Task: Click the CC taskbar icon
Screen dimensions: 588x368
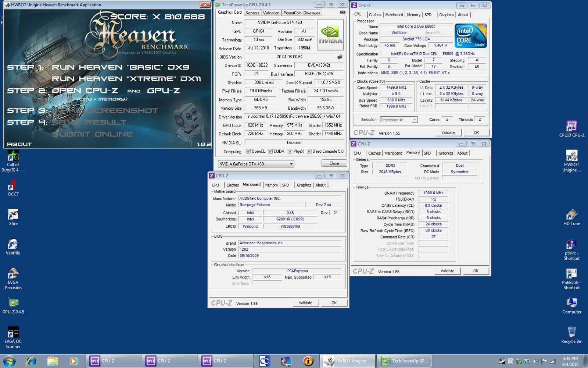Action: (x=264, y=361)
